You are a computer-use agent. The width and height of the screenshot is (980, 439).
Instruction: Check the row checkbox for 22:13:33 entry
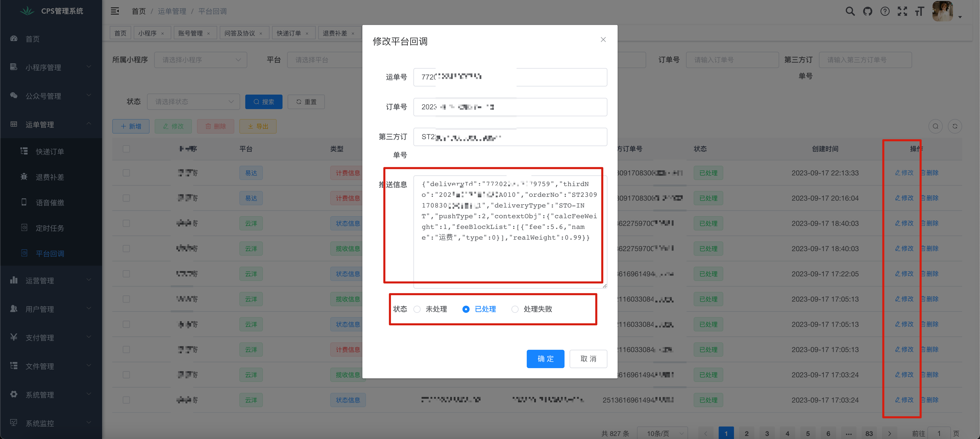pos(126,173)
